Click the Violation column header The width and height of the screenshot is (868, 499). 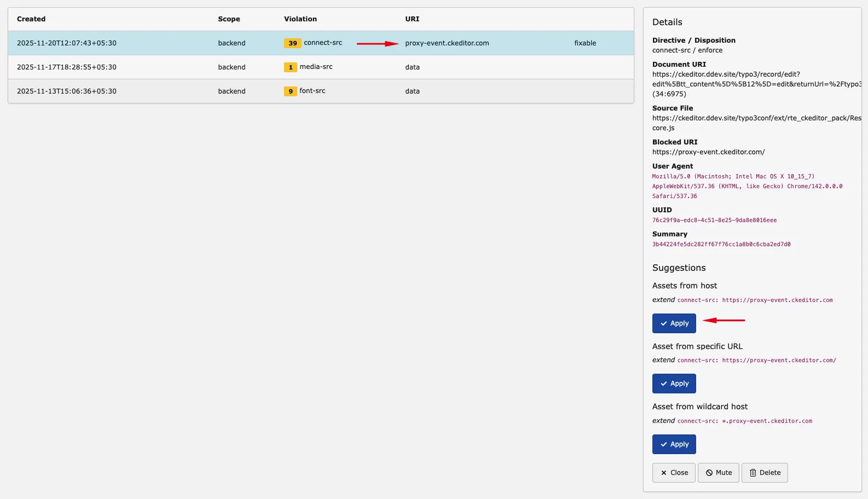[300, 19]
